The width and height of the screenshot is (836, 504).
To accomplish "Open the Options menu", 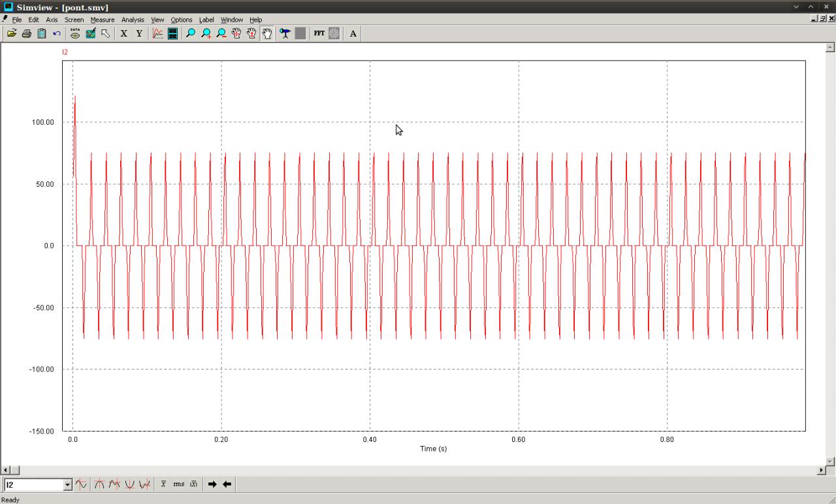I will point(182,20).
